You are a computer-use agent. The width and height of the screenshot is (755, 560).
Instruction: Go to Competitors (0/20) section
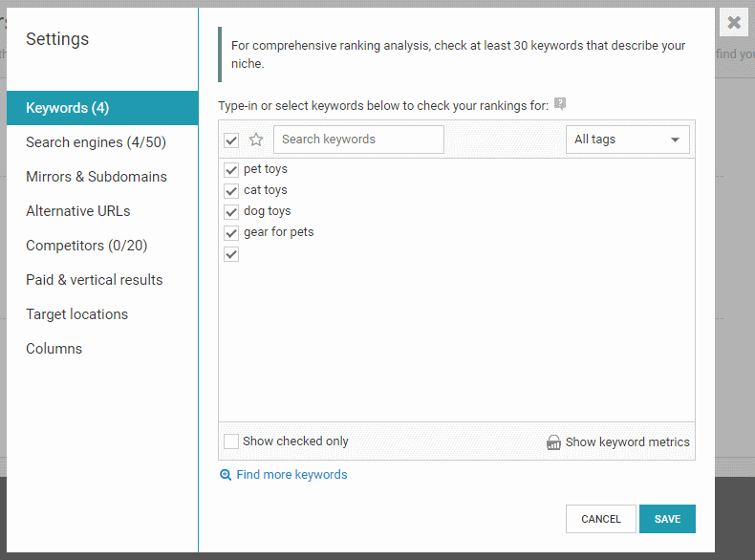[x=87, y=246]
